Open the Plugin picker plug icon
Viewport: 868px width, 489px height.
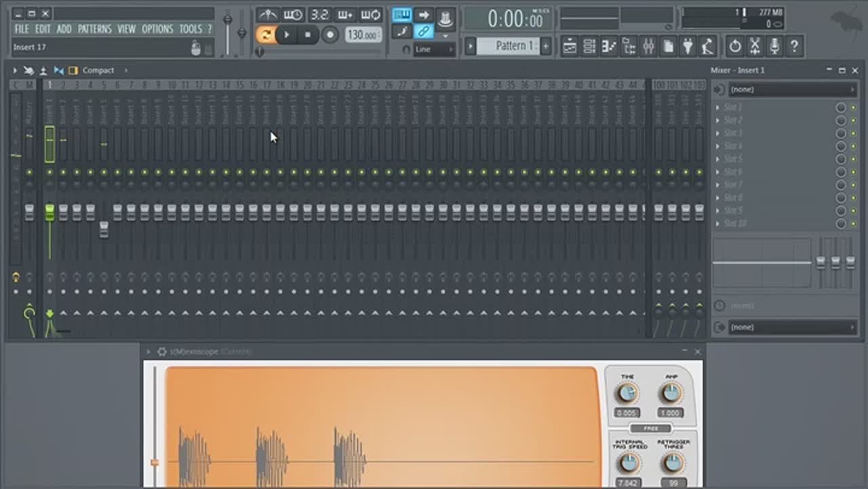(688, 46)
